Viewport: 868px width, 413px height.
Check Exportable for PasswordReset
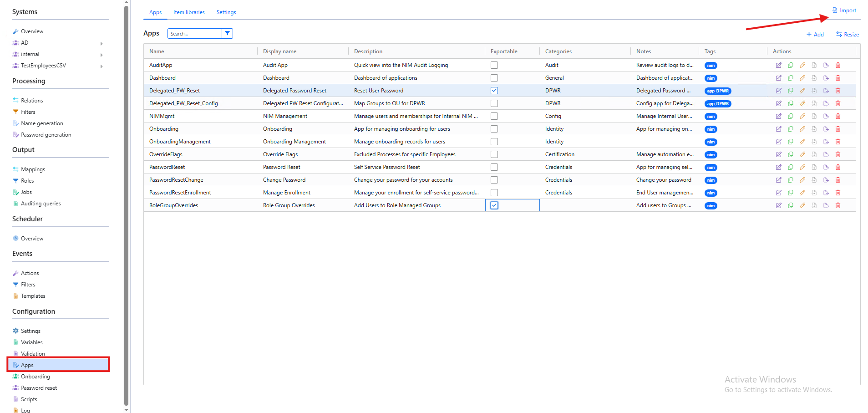coord(494,167)
